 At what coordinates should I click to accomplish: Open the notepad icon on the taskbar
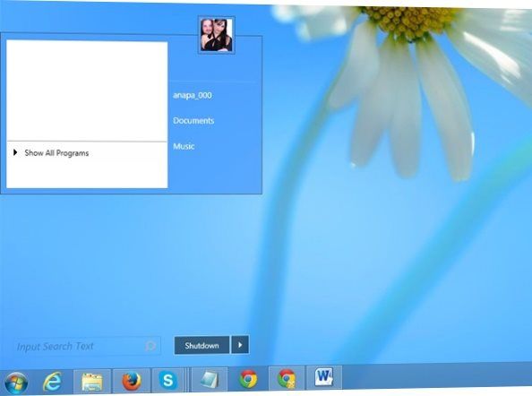(210, 379)
